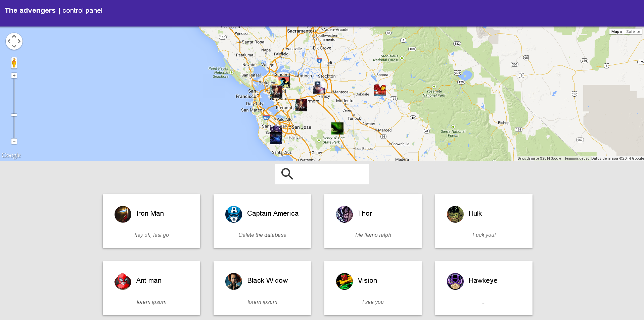Open the Iron Man card name
644x320 pixels.
(150, 213)
